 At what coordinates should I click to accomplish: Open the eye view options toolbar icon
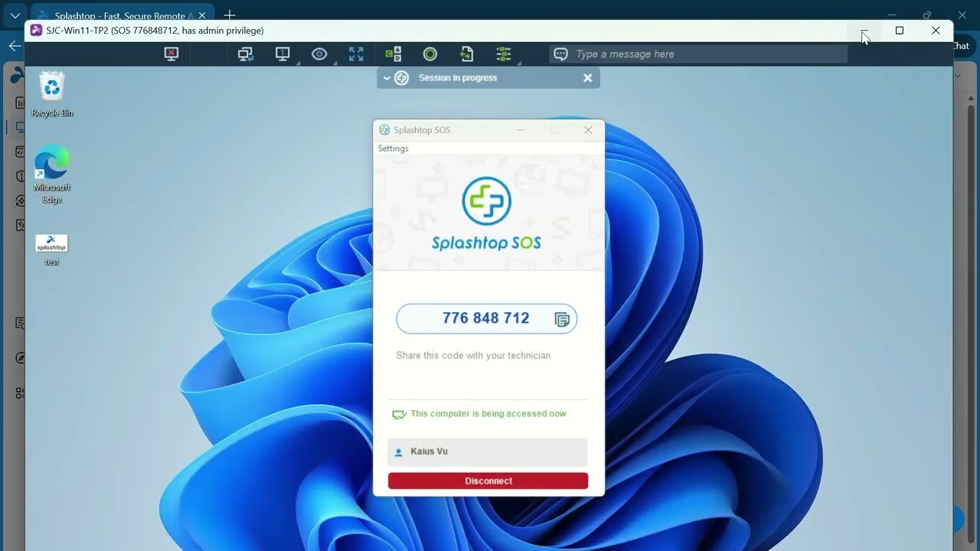coord(319,54)
